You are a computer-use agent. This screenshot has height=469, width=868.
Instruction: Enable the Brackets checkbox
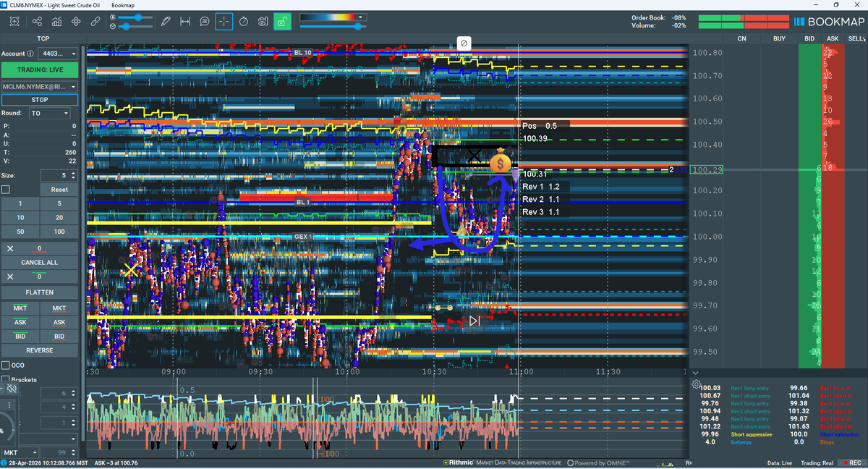pos(6,379)
